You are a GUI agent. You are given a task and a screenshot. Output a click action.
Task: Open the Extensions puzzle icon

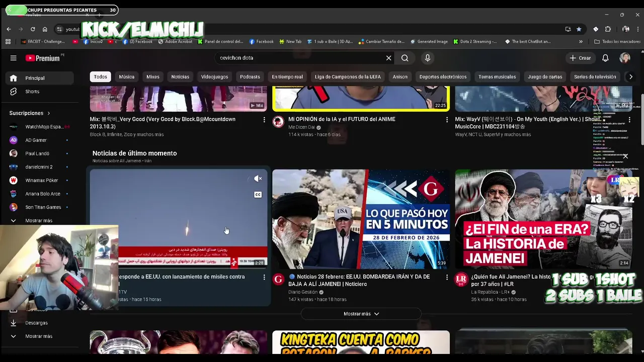(x=608, y=29)
